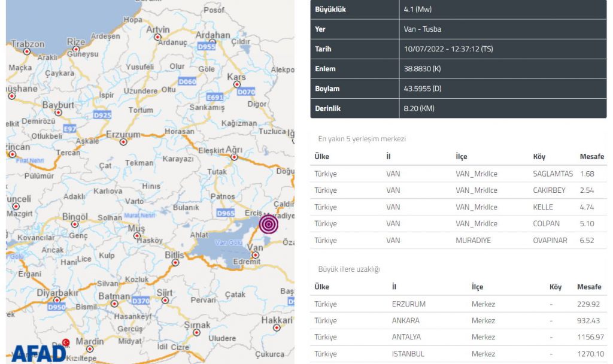Click the D925 highway badge near Bayburt
Viewport: 613px width, 364px height.
[102, 115]
